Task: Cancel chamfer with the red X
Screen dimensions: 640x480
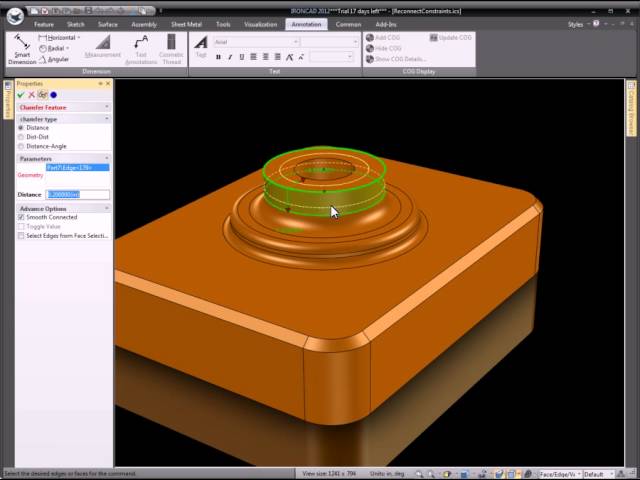Action: pos(31,95)
